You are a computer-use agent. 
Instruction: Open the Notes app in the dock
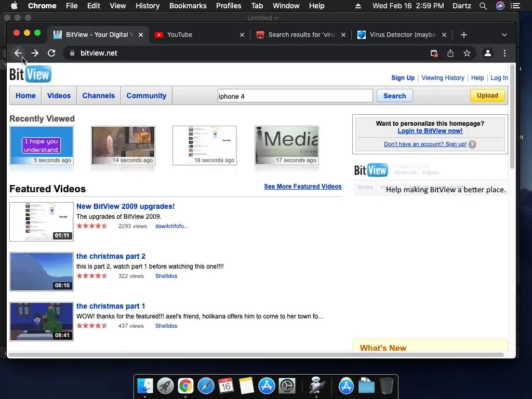click(246, 386)
